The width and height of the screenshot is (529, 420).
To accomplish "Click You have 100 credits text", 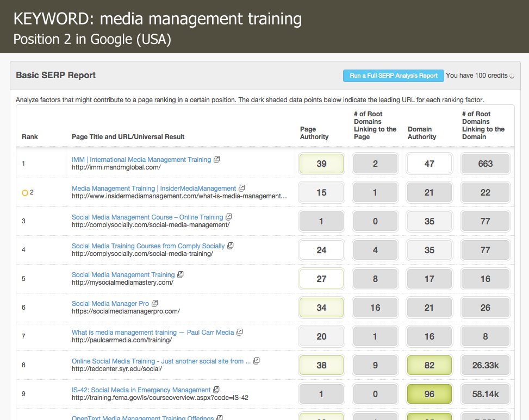I will click(x=477, y=76).
